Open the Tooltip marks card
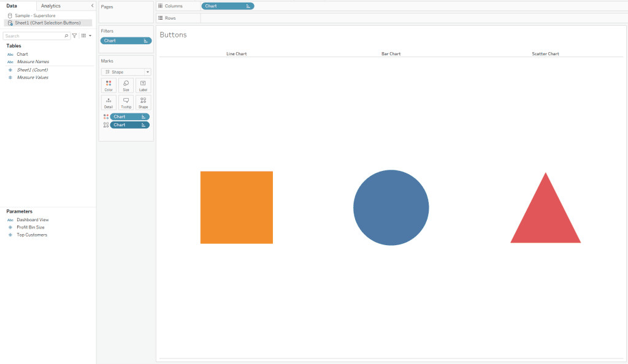This screenshot has height=364, width=628. pyautogui.click(x=126, y=102)
